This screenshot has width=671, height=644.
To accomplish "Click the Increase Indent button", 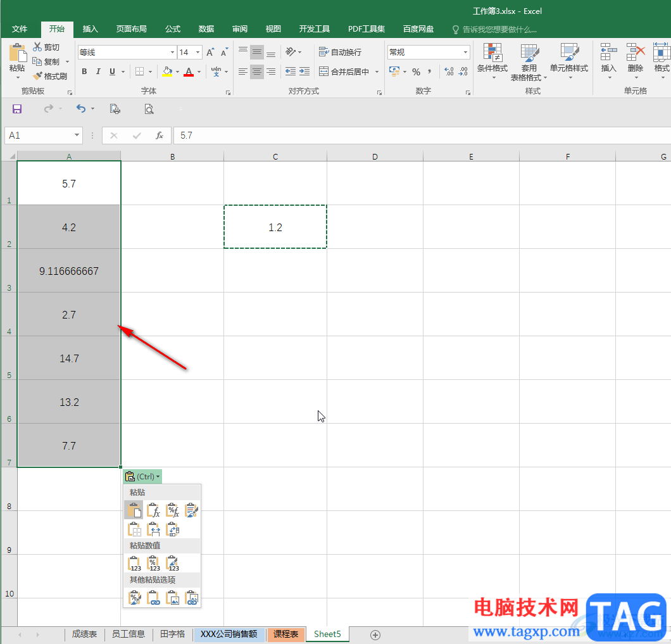I will [x=304, y=72].
